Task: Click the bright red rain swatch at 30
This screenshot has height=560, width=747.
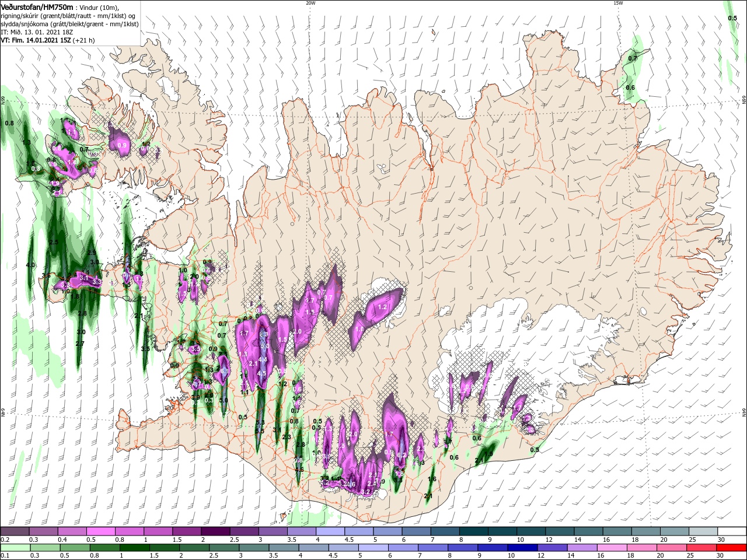Action: (732, 548)
